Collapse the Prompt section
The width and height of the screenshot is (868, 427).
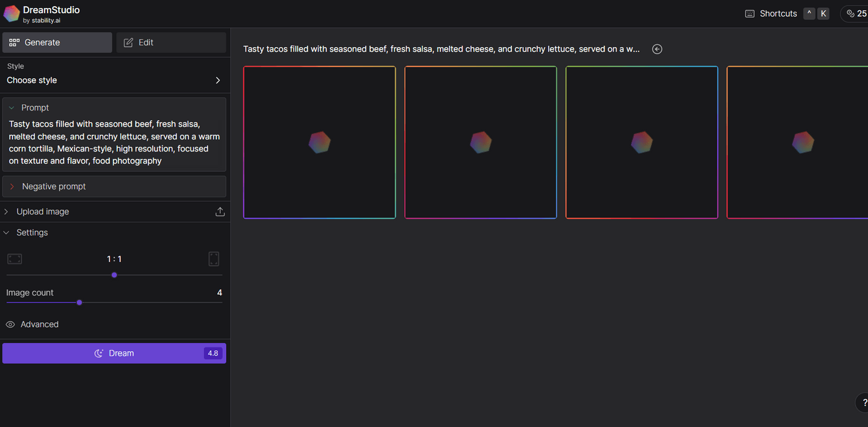[12, 108]
